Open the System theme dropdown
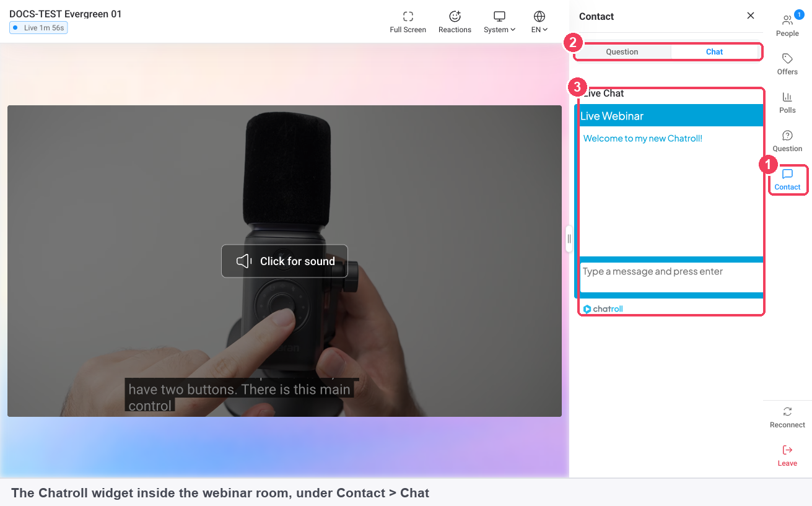The height and width of the screenshot is (506, 812). 500,22
